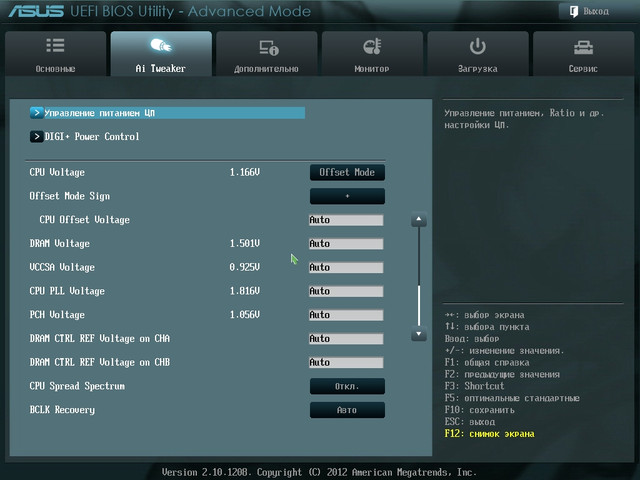Click DRAM Voltage Auto field
640x480 pixels.
tap(346, 244)
